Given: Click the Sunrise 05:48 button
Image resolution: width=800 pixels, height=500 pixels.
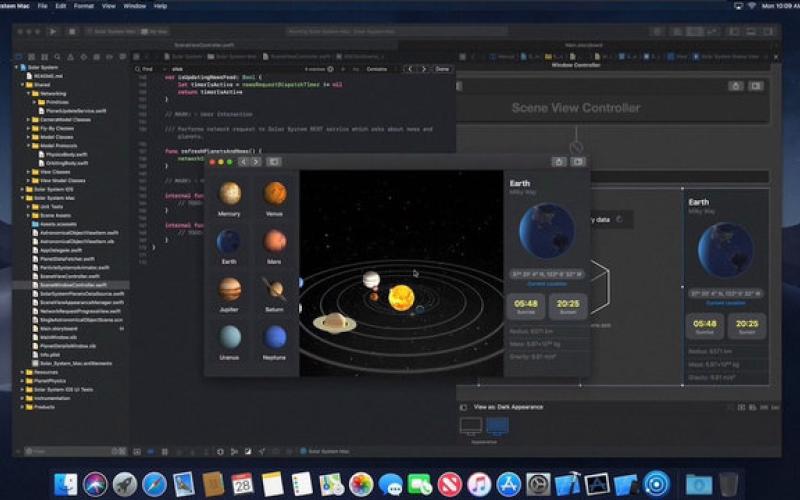Looking at the screenshot, I should pos(526,305).
